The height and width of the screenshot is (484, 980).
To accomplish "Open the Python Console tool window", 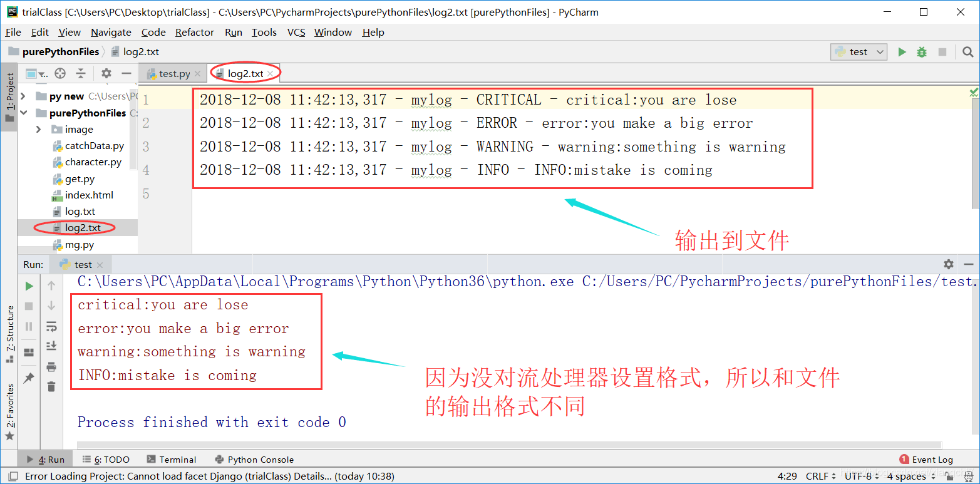I will (254, 460).
